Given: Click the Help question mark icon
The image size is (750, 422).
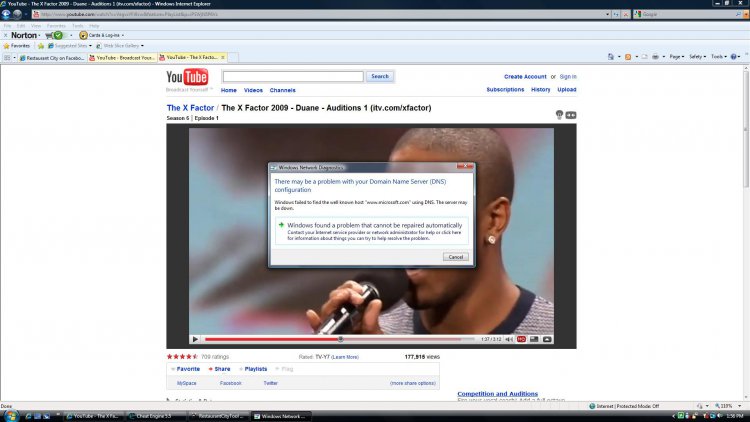Looking at the screenshot, I should (734, 56).
